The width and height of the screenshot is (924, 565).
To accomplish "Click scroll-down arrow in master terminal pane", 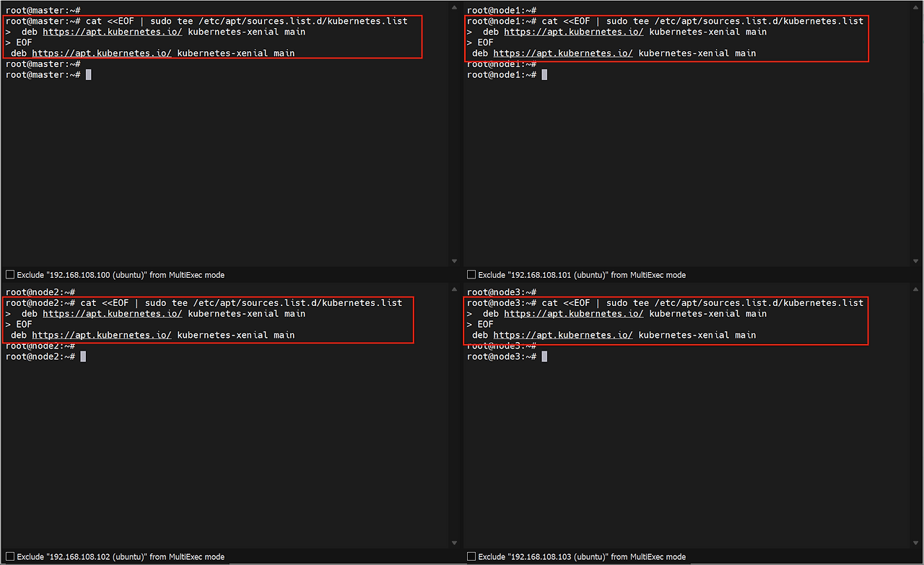I will 454,261.
